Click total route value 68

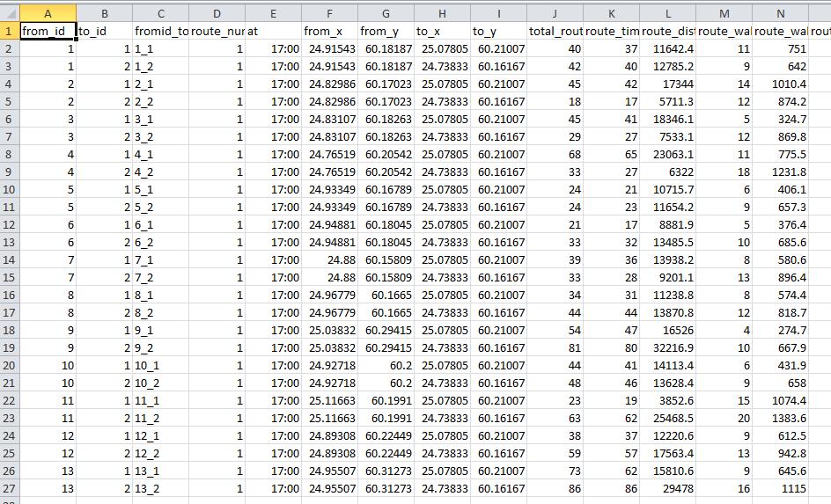tap(555, 155)
